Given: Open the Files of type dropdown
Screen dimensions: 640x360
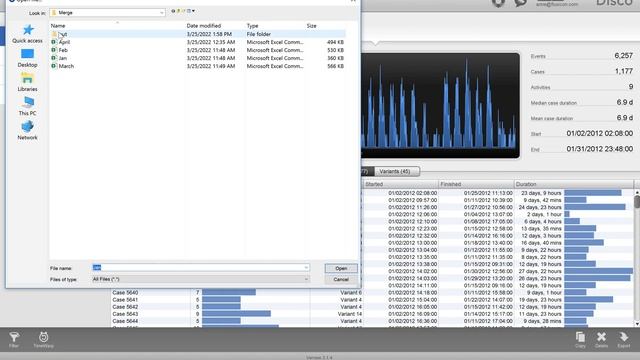Looking at the screenshot, I should point(200,279).
